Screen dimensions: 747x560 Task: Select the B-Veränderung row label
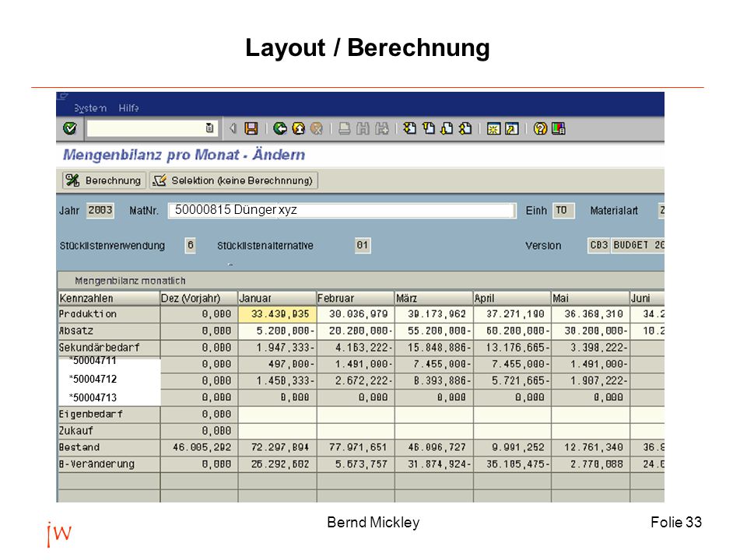pos(109,464)
